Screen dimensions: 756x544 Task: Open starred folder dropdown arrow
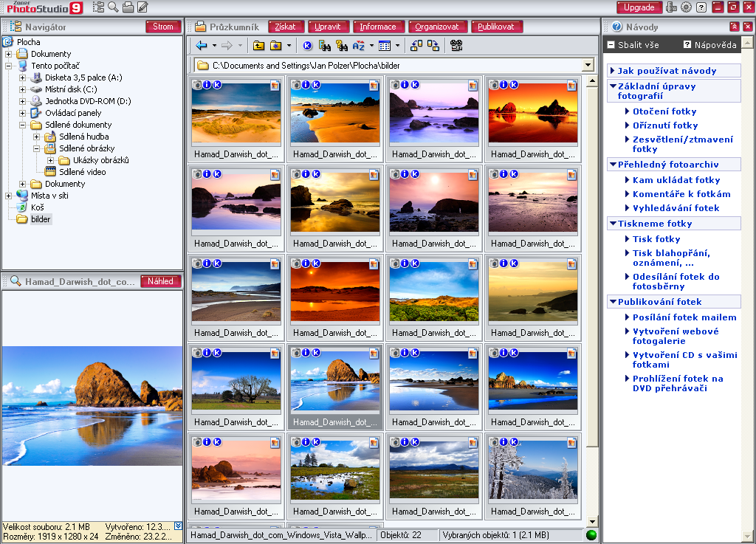point(289,46)
